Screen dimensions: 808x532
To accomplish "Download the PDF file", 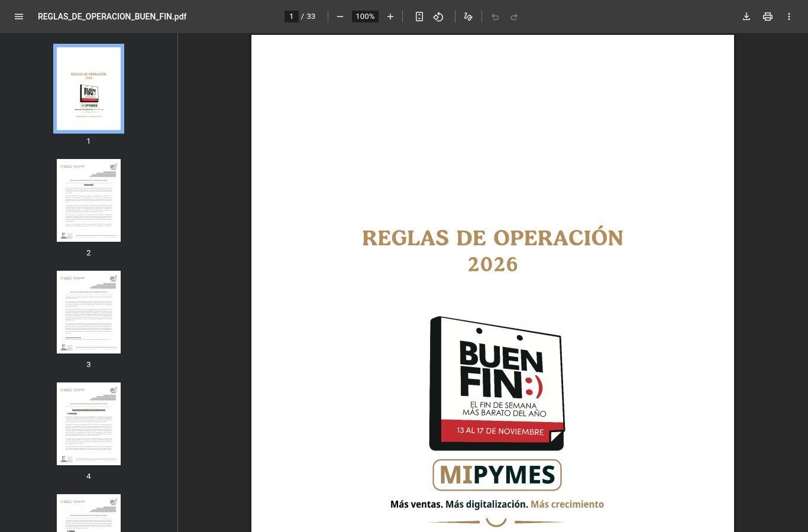I will tap(746, 17).
